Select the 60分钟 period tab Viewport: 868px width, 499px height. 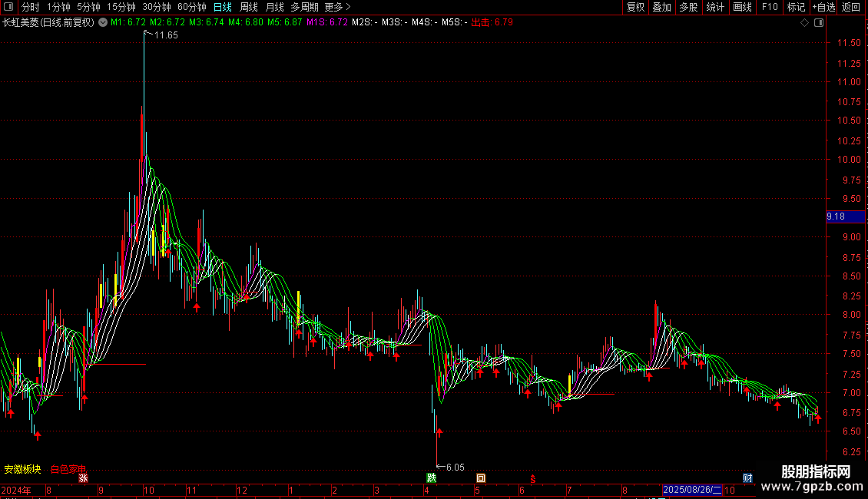tap(191, 7)
